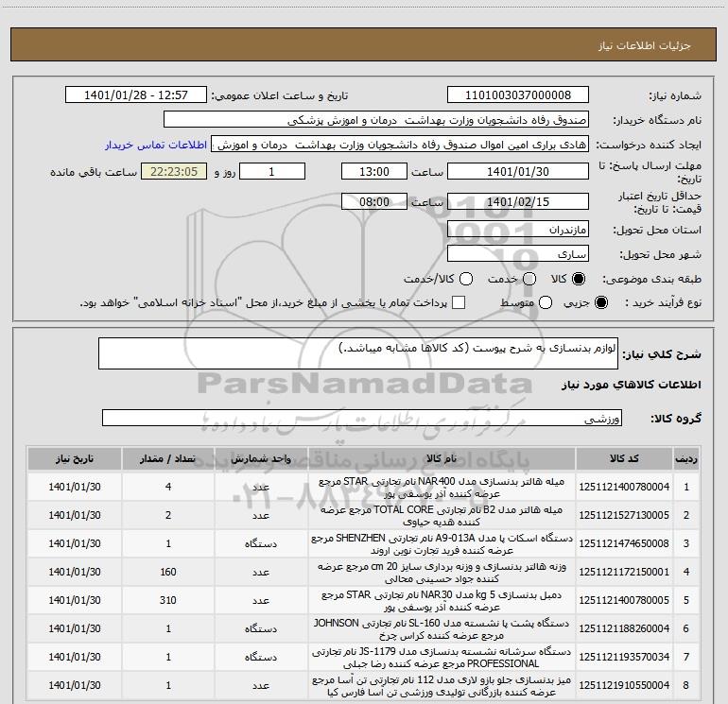Click product code 1251121400780005

(x=624, y=600)
